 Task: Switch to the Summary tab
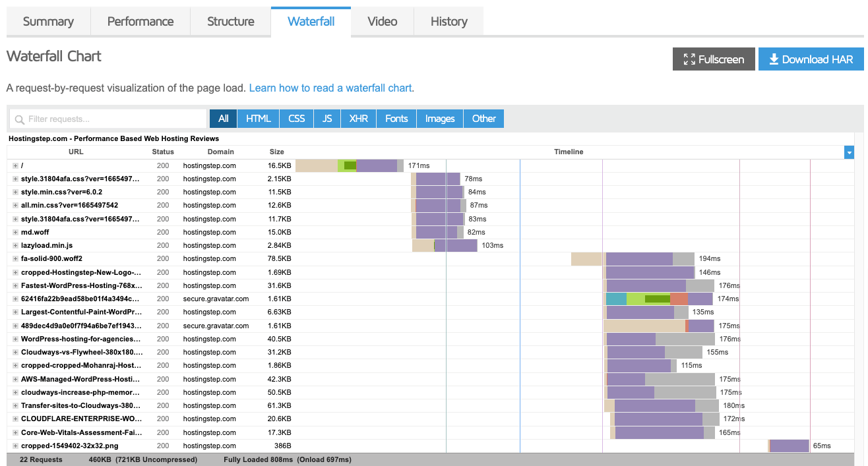pos(48,21)
